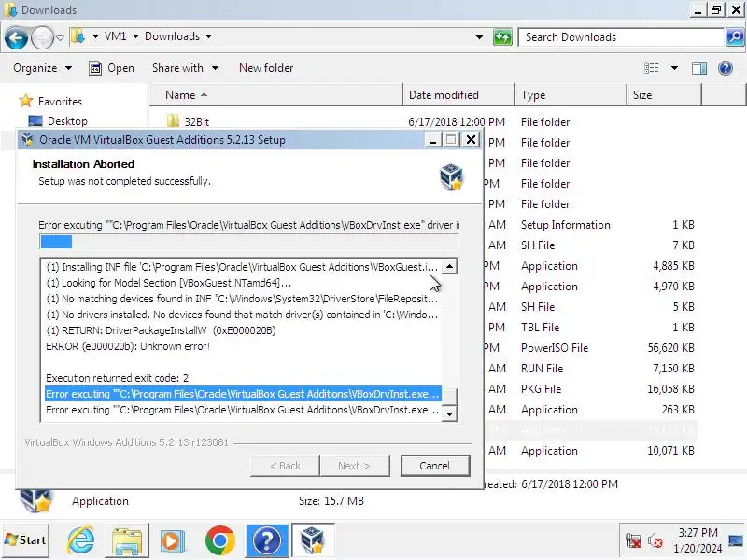747x560 pixels.
Task: Click the Back navigation arrow in Explorer
Action: [16, 37]
